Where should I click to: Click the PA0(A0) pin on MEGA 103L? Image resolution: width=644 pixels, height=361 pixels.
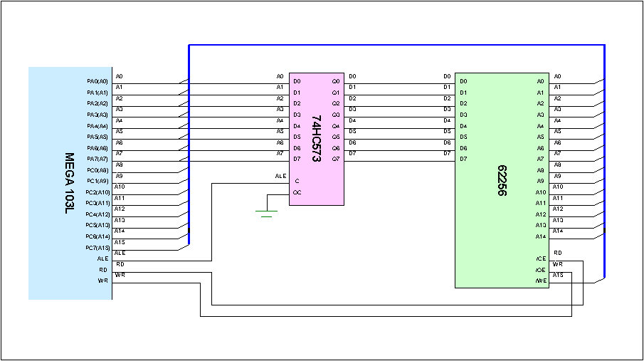[97, 81]
